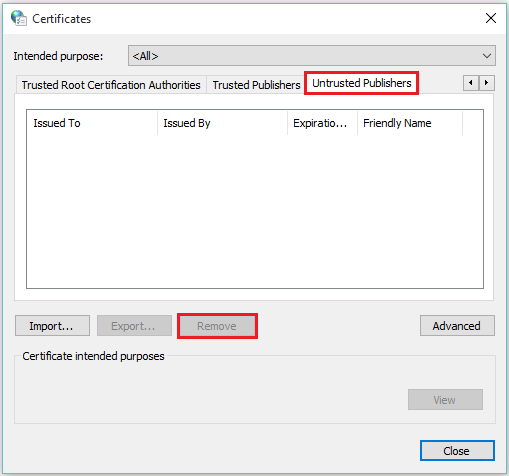Sort by the Expiration column header
Image resolution: width=509 pixels, height=476 pixels.
coord(322,123)
